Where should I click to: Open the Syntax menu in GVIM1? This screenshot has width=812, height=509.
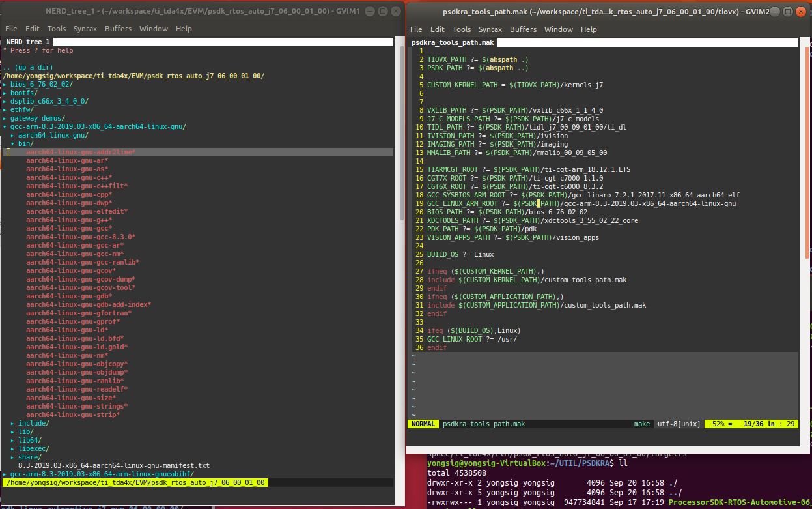tap(85, 29)
